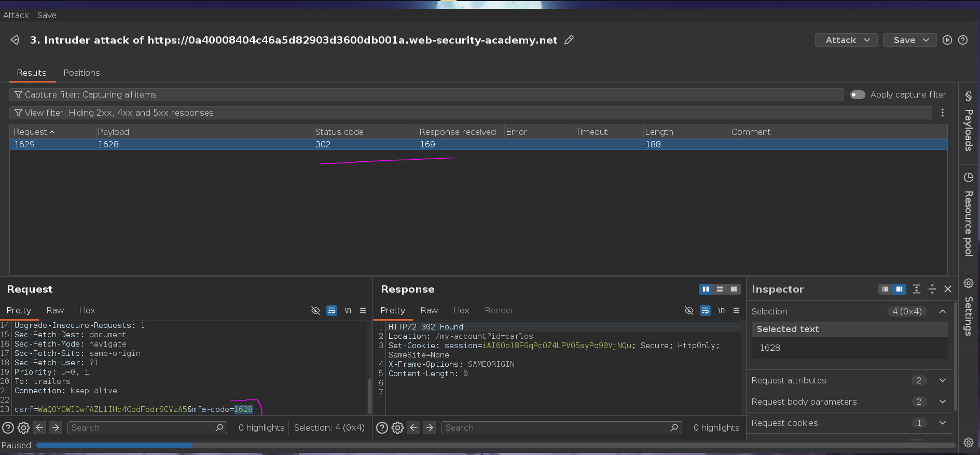
Task: Open Request search settings gear
Action: tap(23, 428)
